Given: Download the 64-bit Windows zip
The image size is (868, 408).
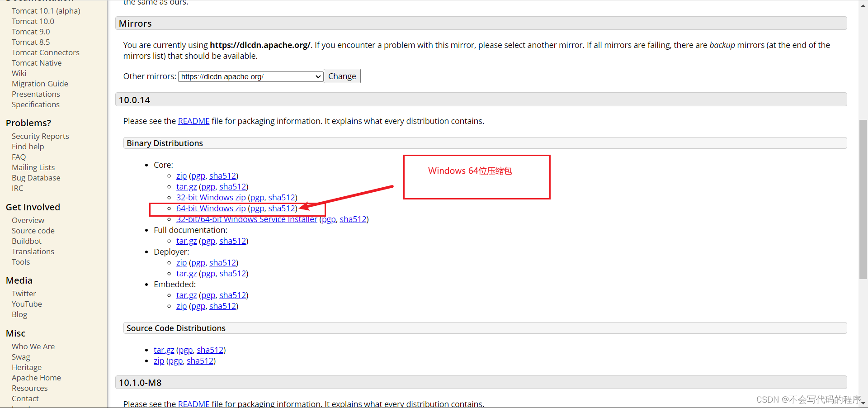Looking at the screenshot, I should point(211,208).
